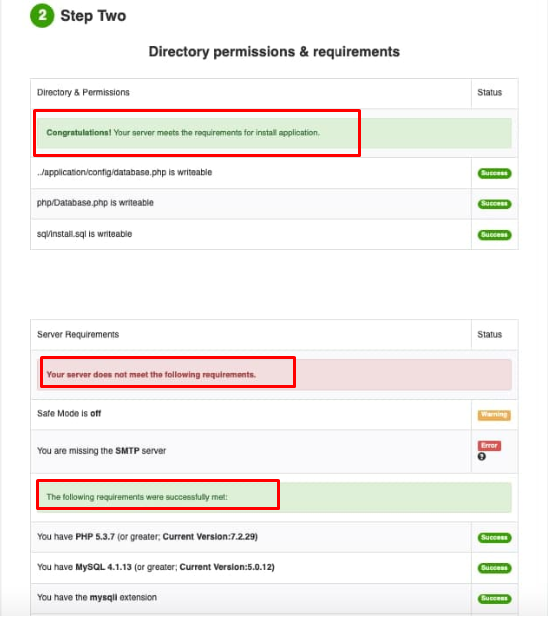Click Success badge for PHP 5.3.7 row

494,538
